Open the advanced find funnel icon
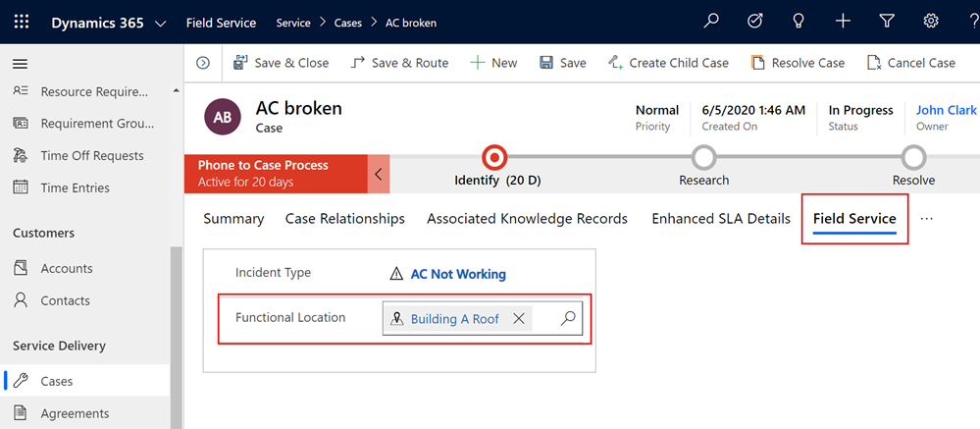Image resolution: width=980 pixels, height=429 pixels. click(887, 22)
